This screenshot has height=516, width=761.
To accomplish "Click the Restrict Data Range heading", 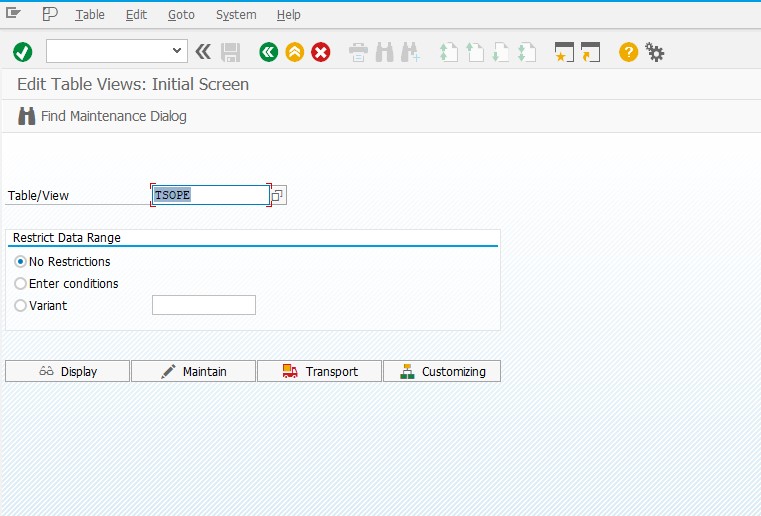I will point(66,238).
